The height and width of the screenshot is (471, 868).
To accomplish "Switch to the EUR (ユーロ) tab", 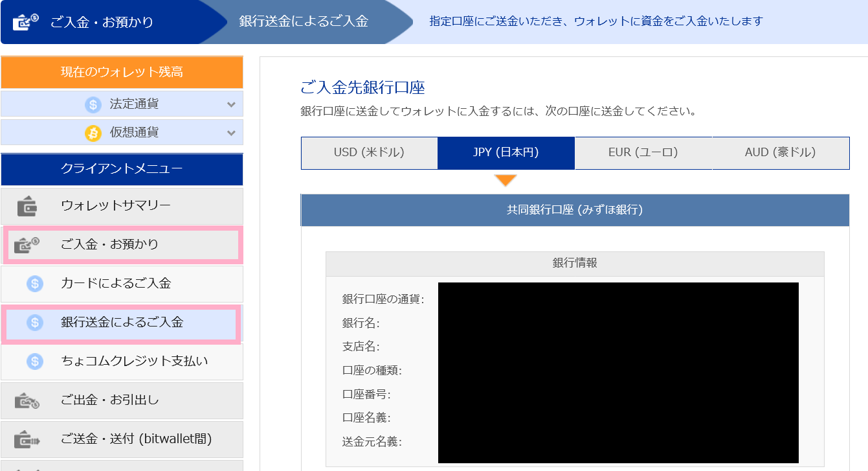I will 643,153.
